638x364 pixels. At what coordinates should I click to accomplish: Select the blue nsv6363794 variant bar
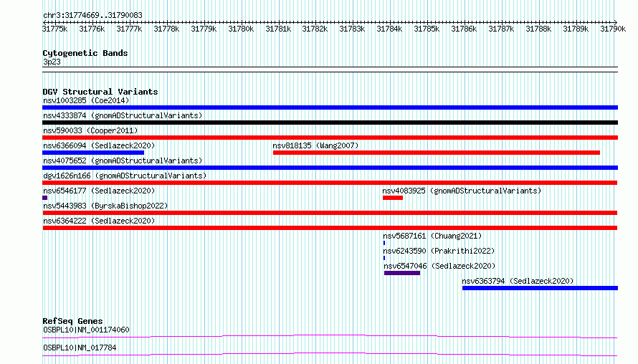click(x=540, y=288)
